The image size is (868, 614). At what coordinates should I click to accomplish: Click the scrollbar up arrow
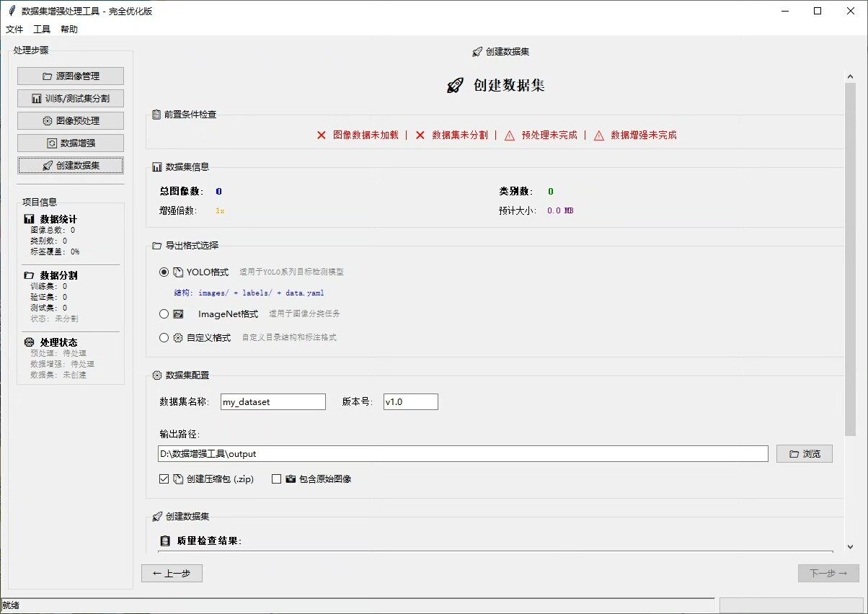point(850,76)
